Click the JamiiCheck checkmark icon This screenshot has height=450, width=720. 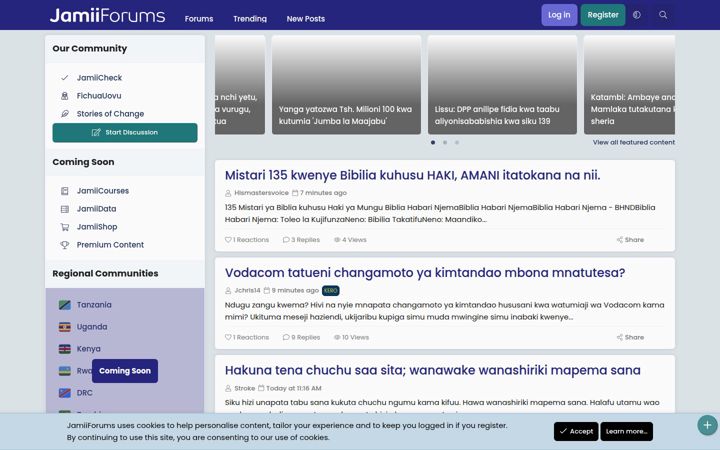click(x=65, y=78)
